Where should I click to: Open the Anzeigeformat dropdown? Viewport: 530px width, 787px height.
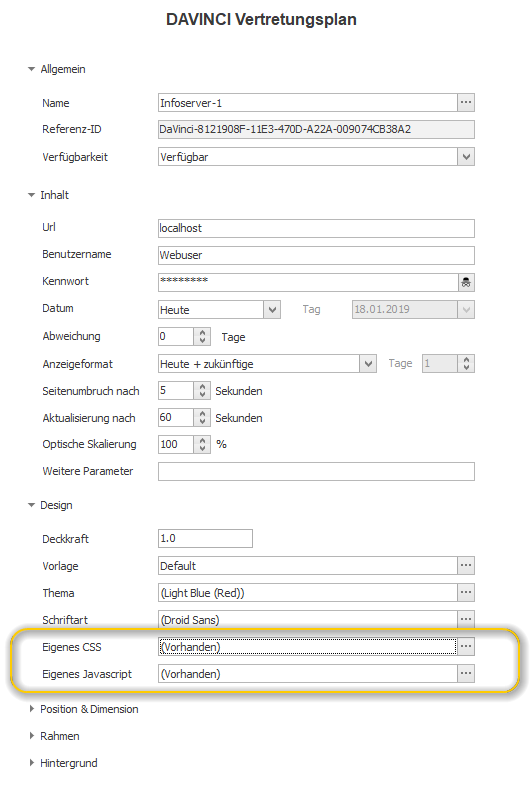368,363
